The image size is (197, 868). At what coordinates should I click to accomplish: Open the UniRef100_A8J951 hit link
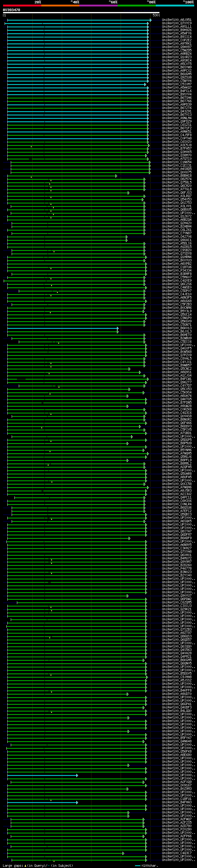(177, 20)
